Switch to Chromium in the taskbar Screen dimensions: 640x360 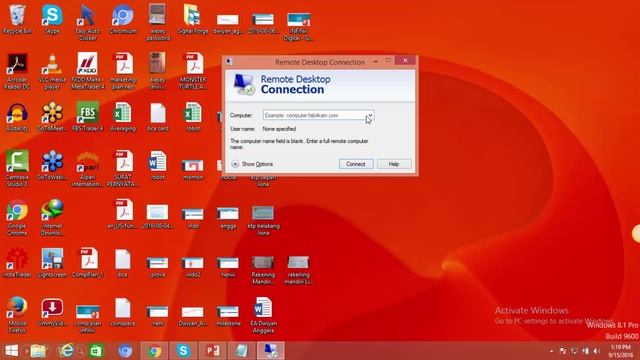(x=125, y=351)
